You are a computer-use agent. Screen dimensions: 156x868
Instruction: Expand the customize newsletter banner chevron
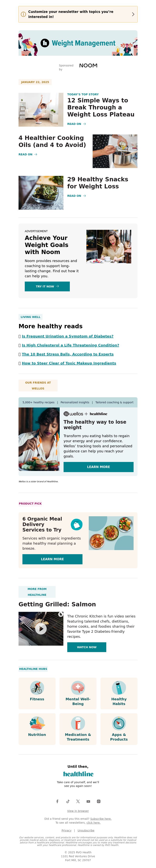[133, 14]
